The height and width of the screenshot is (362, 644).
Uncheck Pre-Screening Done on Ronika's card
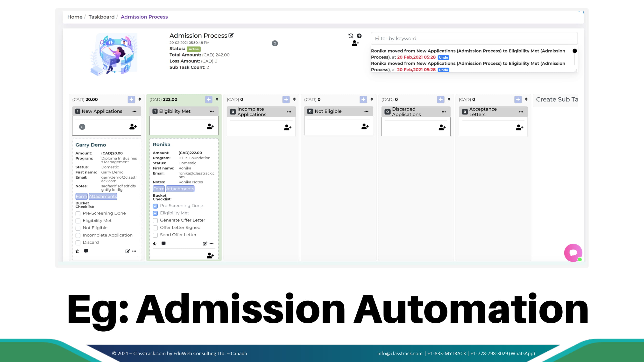[155, 206]
